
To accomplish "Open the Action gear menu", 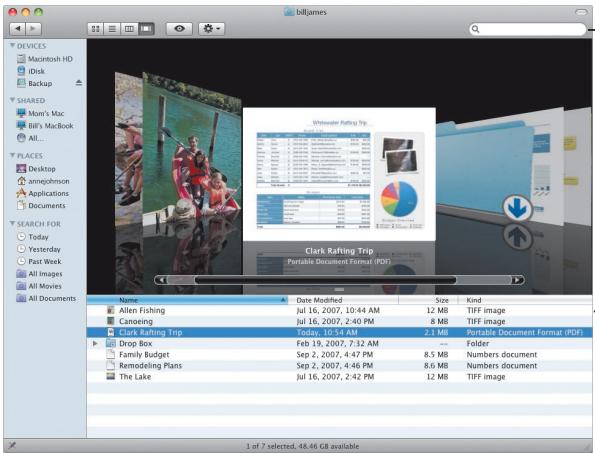I will 211,29.
